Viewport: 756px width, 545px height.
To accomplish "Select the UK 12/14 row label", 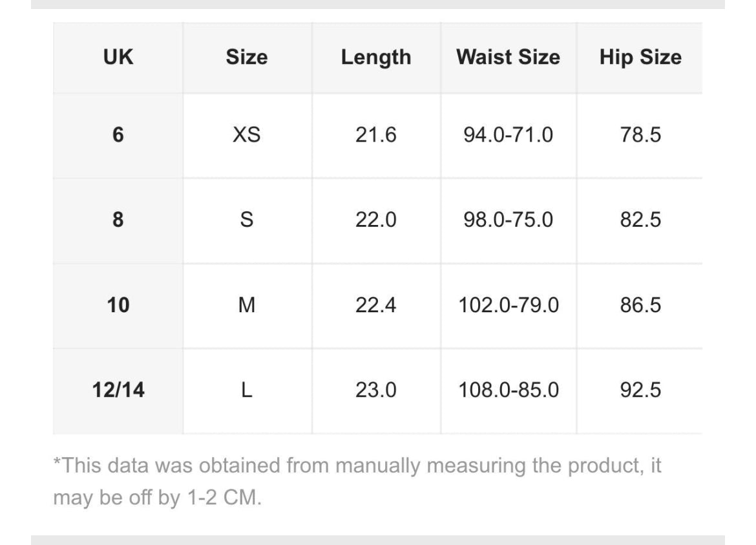I will 118,390.
